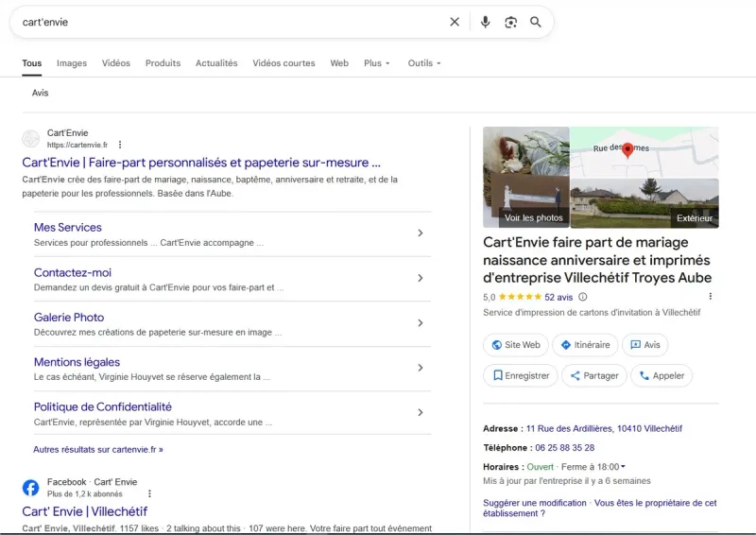Switch to the Actualités tab
Screen dimensions: 756x535
coord(216,63)
